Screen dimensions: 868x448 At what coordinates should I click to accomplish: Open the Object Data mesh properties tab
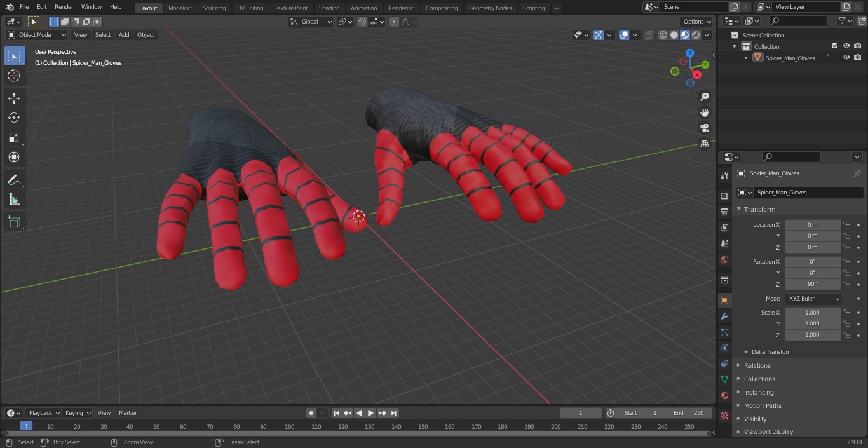pos(724,379)
